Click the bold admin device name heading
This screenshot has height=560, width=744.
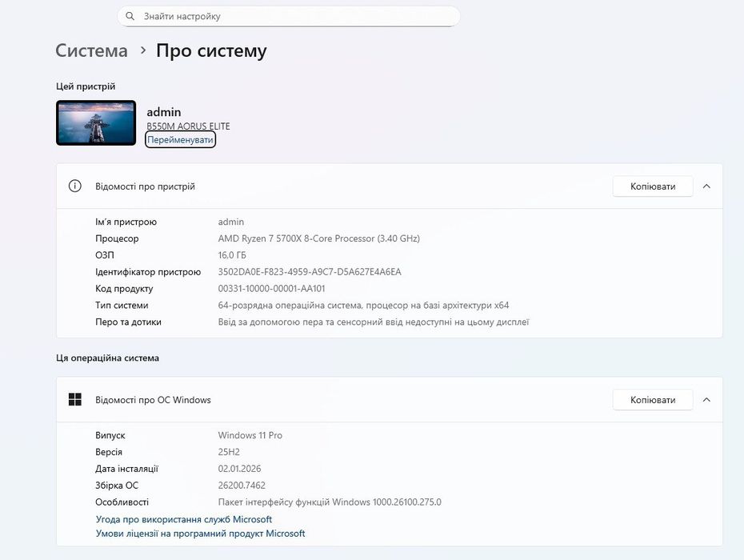click(164, 112)
